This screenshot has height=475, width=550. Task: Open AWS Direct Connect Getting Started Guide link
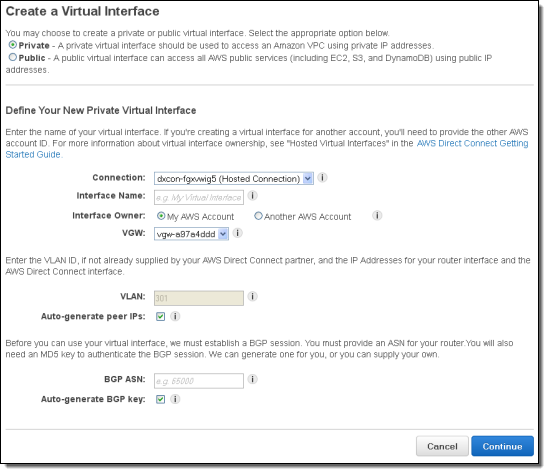[x=472, y=143]
